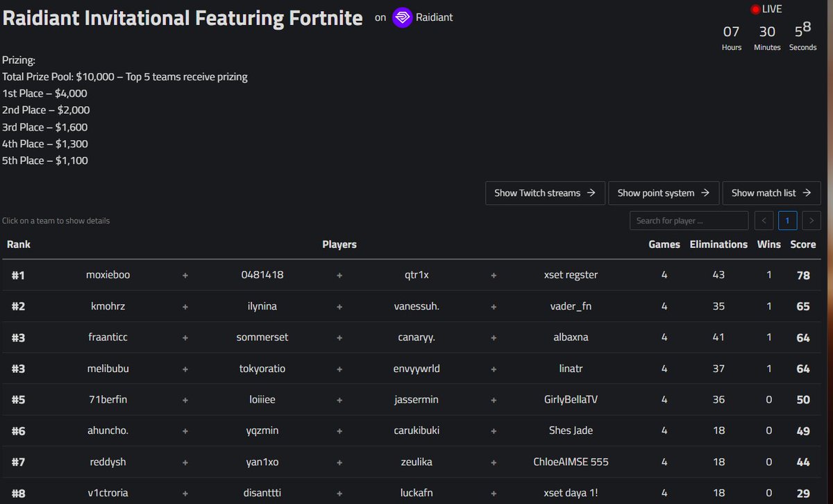Select player fraanticc
This screenshot has height=504, width=833.
pos(108,337)
